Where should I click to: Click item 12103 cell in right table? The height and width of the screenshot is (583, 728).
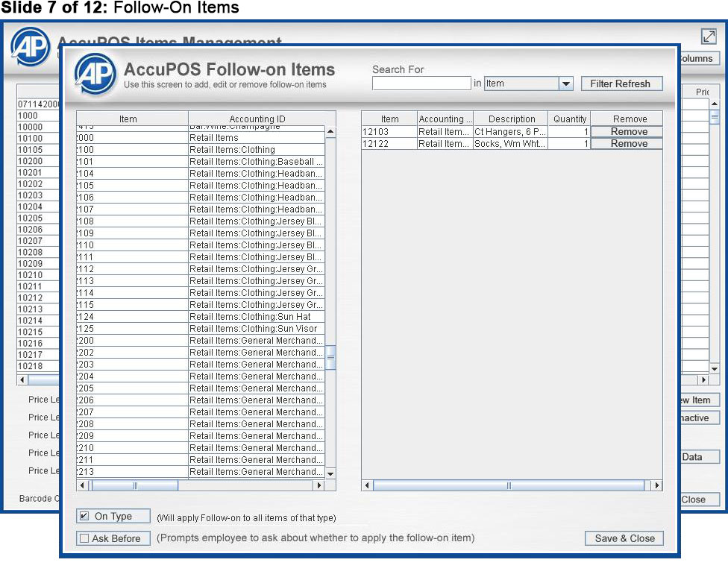click(x=389, y=132)
